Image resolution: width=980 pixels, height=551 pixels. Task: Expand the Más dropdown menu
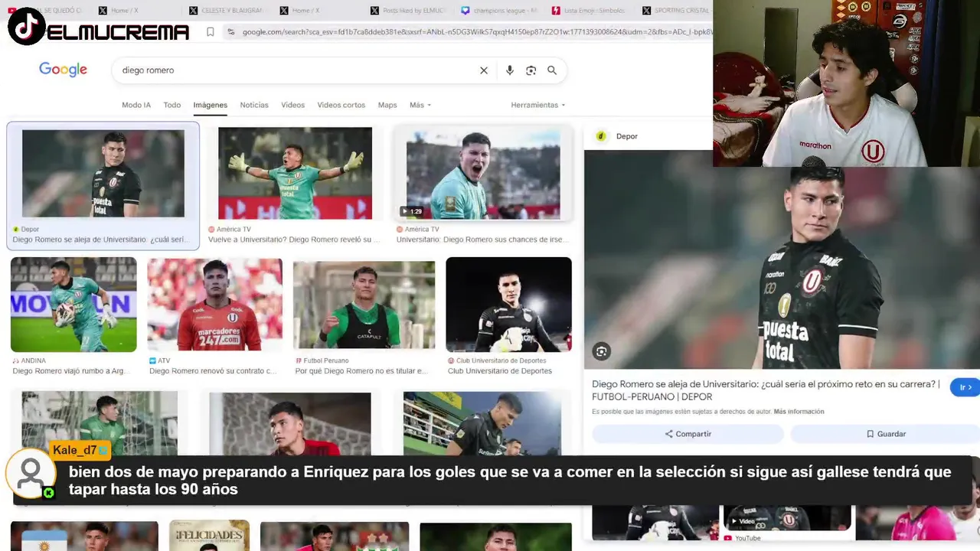(420, 105)
